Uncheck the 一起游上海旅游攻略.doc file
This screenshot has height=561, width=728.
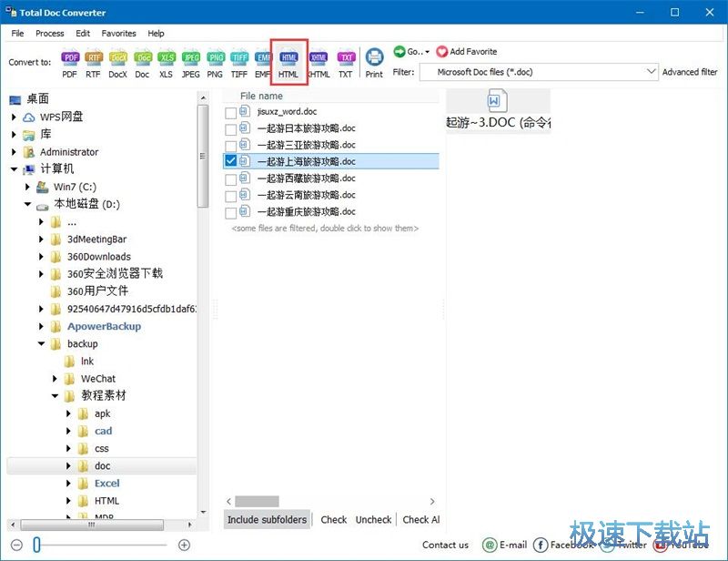tap(228, 161)
